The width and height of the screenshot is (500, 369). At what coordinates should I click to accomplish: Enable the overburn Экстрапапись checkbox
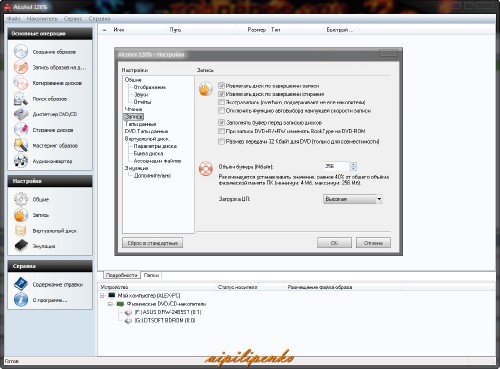[x=221, y=102]
